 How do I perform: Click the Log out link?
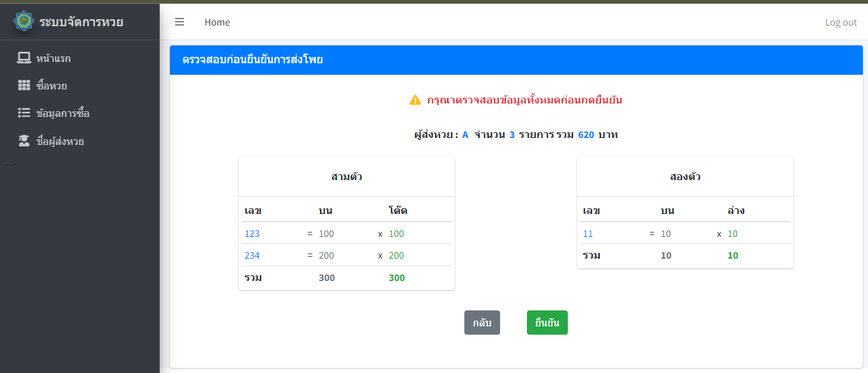click(x=841, y=22)
